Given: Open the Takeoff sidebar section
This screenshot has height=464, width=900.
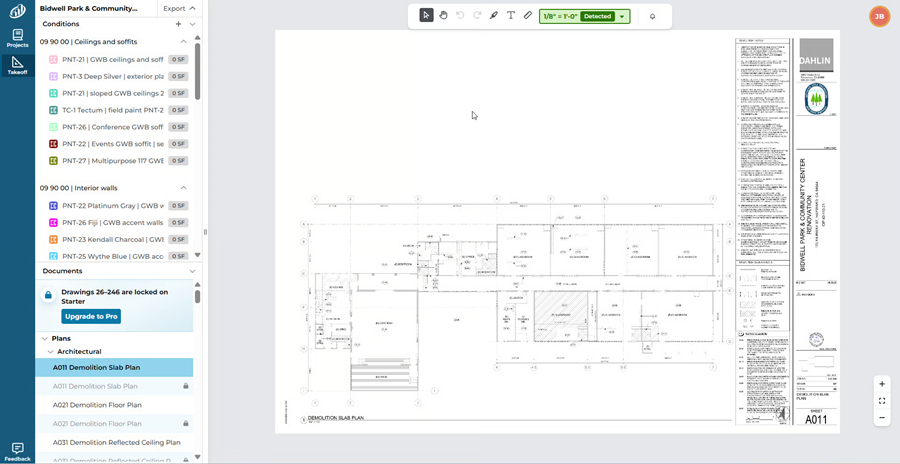Looking at the screenshot, I should 17,65.
